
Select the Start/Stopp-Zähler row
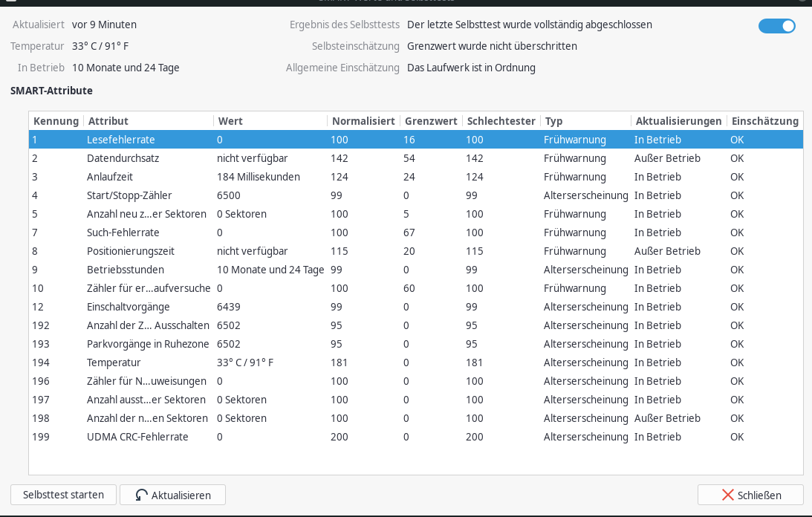[416, 195]
